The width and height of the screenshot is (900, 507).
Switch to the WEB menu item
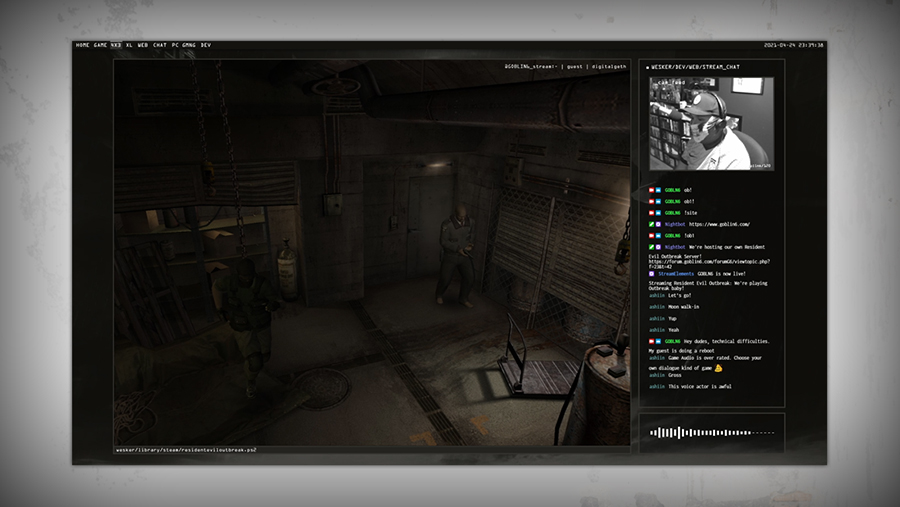tap(143, 45)
